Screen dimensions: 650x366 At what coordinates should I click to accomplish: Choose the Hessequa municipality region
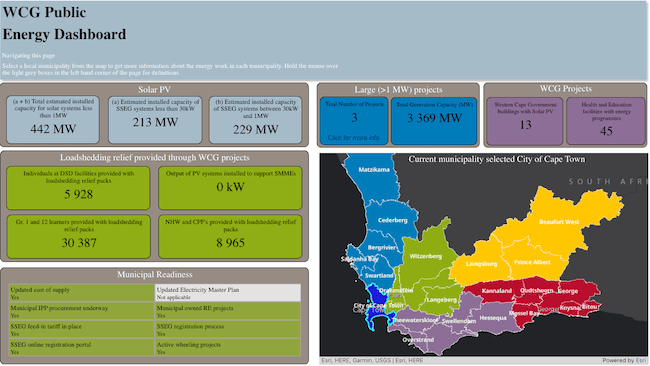click(493, 318)
